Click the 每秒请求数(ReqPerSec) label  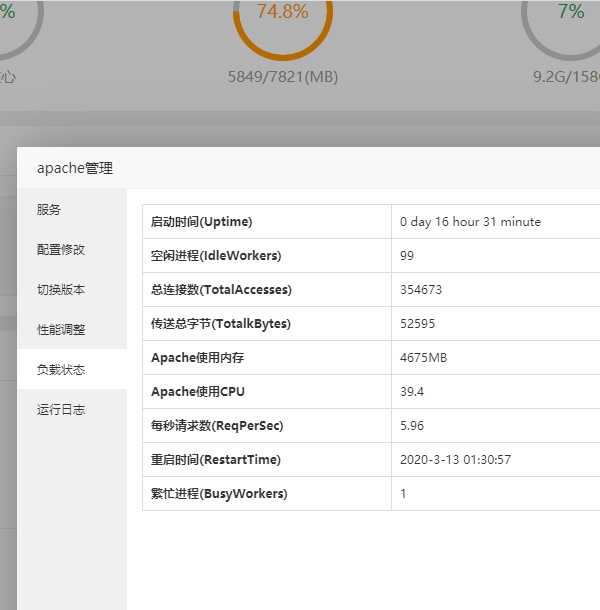(217, 426)
